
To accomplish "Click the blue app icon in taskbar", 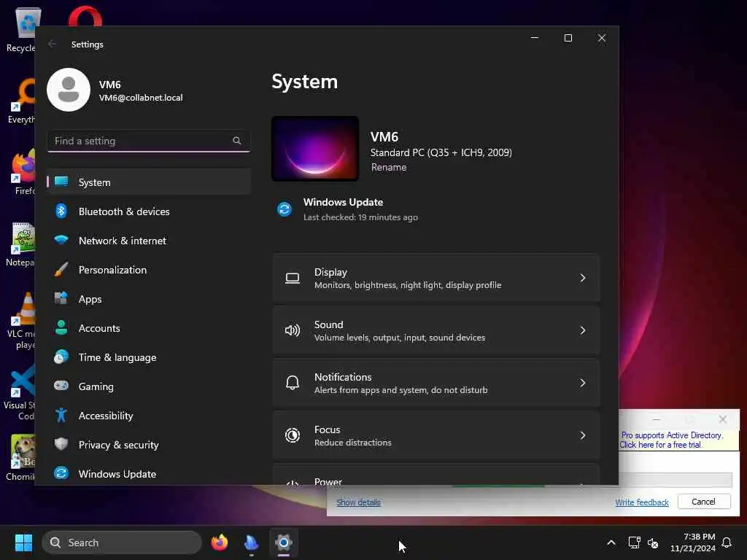I will click(x=251, y=542).
